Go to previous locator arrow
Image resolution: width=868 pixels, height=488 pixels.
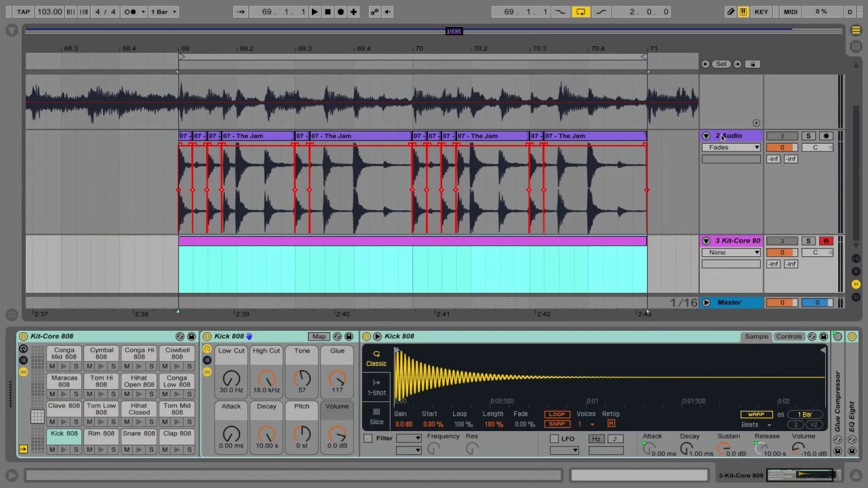pos(706,64)
